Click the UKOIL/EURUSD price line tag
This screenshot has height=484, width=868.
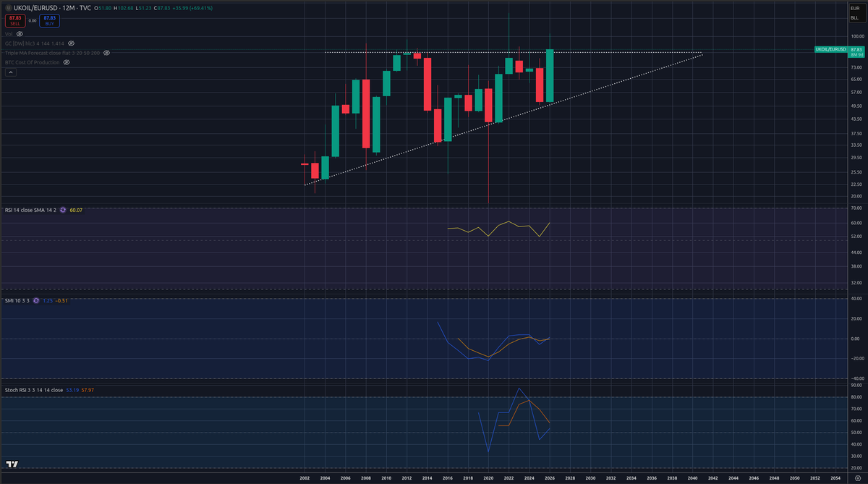click(x=830, y=48)
